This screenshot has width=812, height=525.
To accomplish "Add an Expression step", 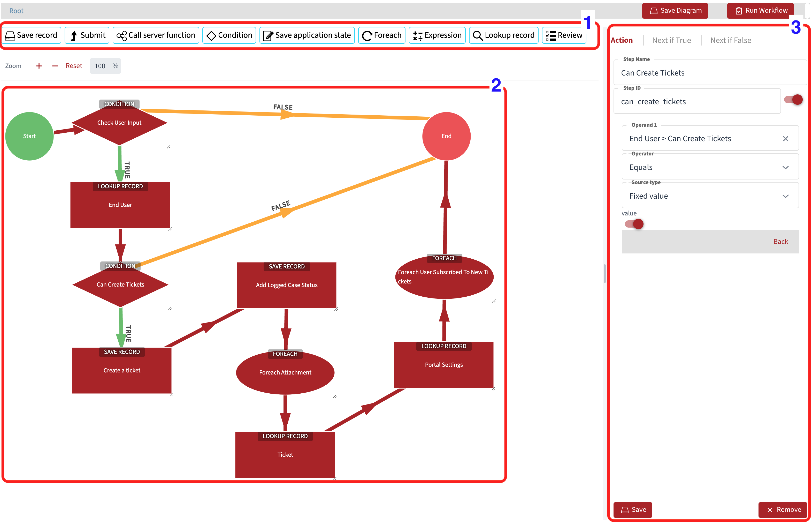I will coord(437,35).
